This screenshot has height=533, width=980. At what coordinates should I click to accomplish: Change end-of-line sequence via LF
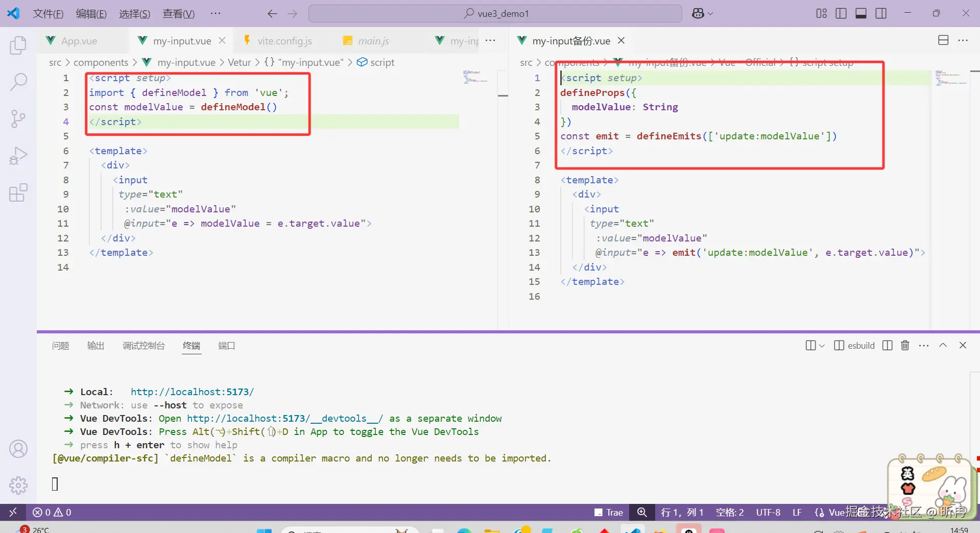(797, 512)
